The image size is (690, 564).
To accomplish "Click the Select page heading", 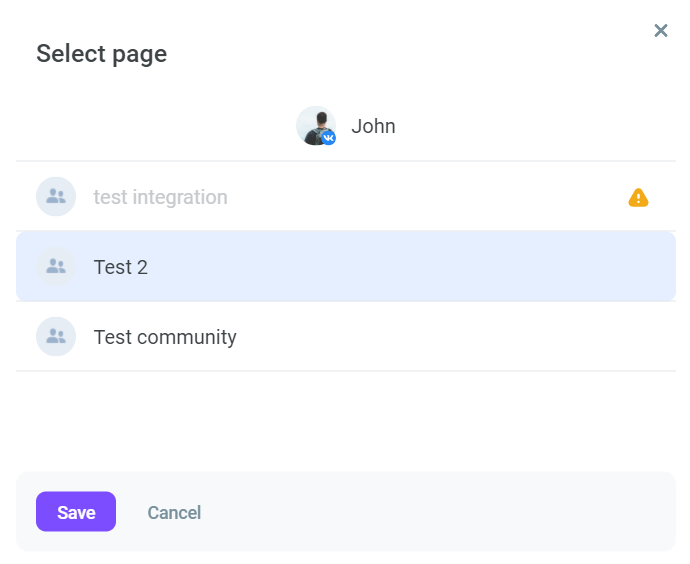I will pos(102,54).
